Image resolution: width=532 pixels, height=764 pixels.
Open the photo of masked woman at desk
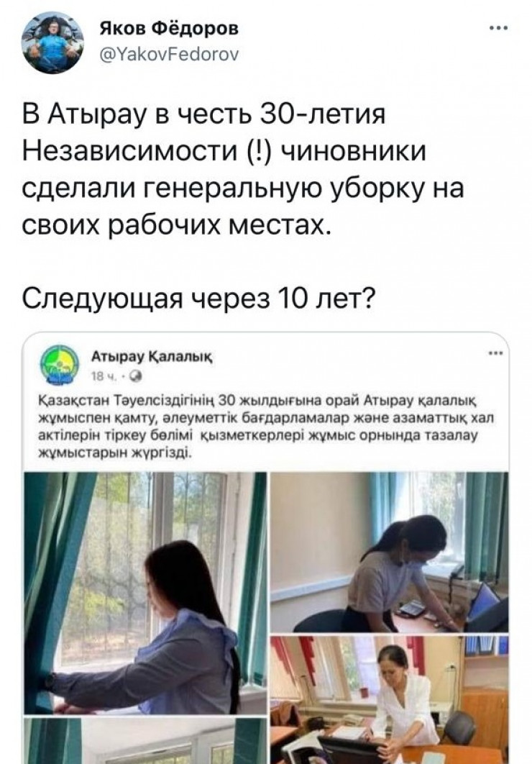pyautogui.click(x=389, y=552)
